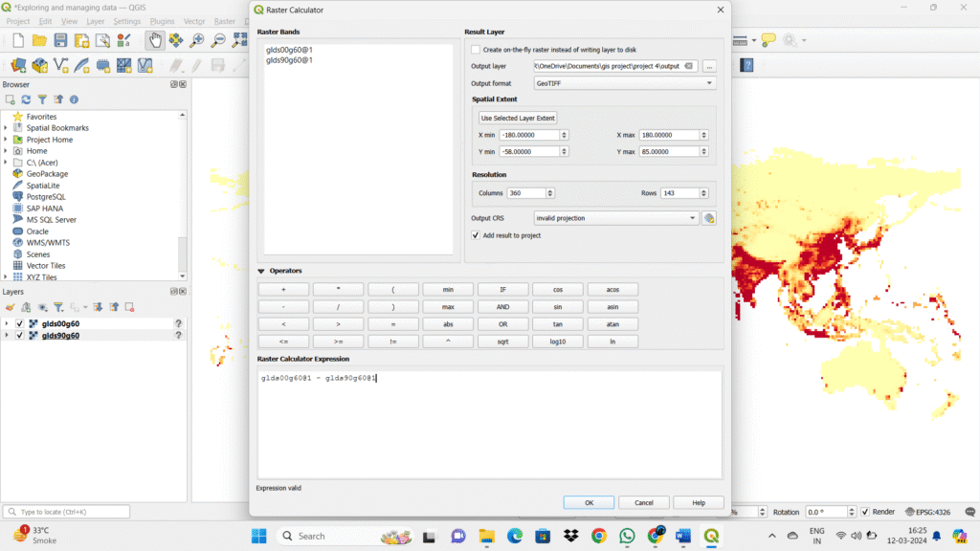Image resolution: width=980 pixels, height=551 pixels.
Task: Click the Windows Start button
Action: (x=258, y=536)
